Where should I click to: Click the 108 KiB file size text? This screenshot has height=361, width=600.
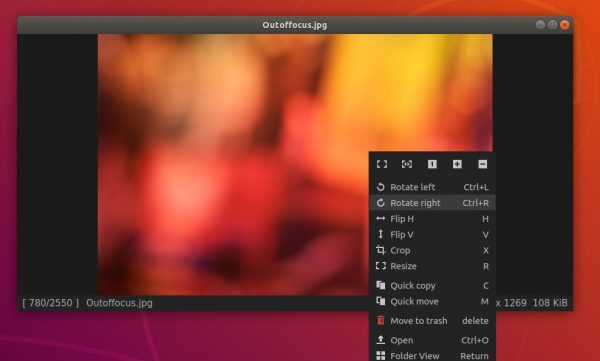click(550, 303)
